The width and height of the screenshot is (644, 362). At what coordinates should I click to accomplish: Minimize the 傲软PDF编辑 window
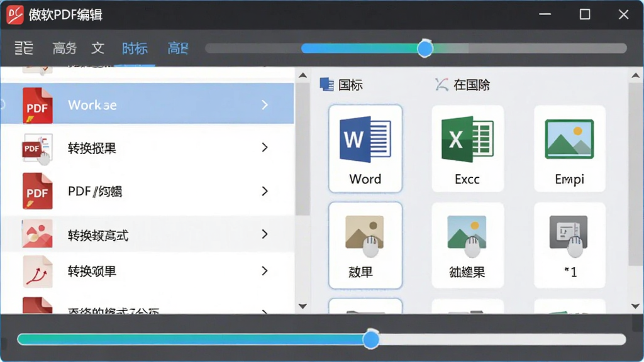(545, 14)
